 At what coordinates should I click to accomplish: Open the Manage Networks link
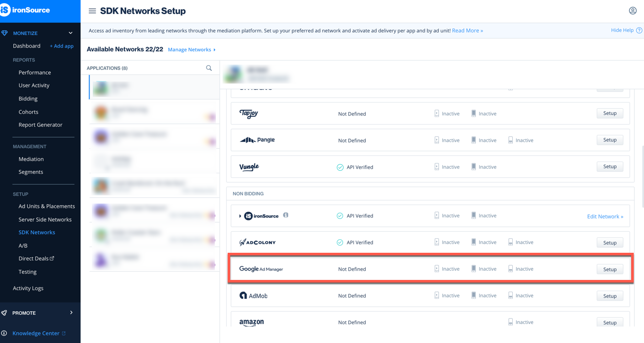191,49
